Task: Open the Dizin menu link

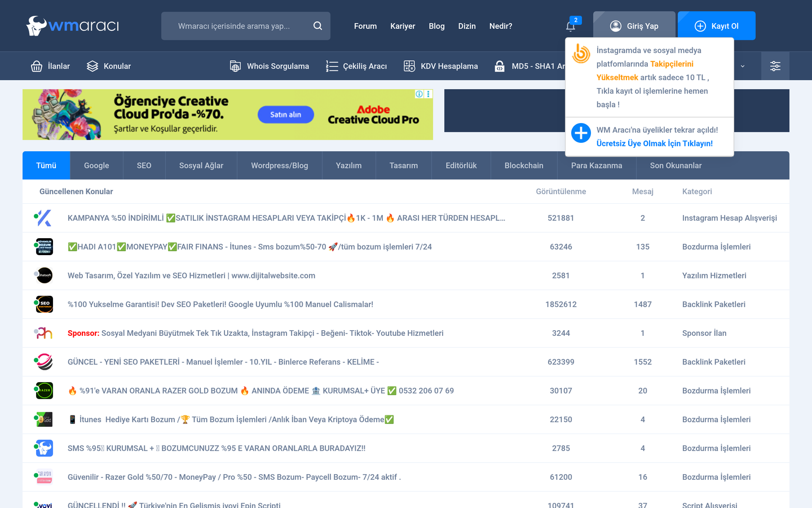Action: (x=467, y=26)
